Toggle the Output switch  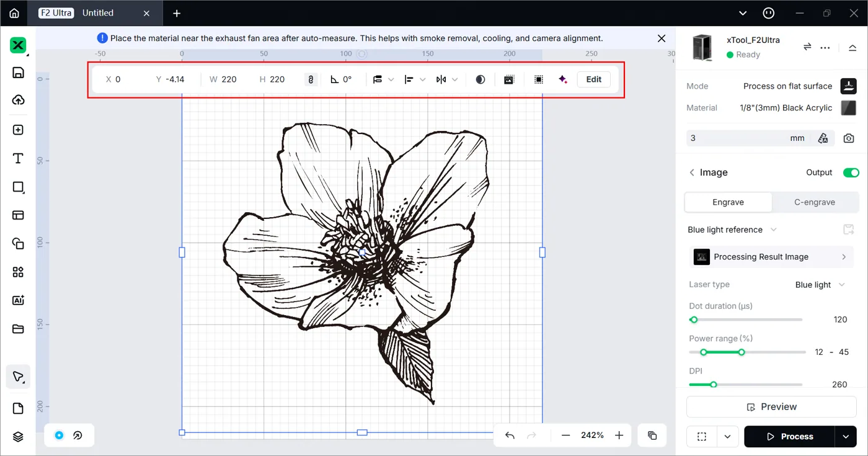(851, 172)
